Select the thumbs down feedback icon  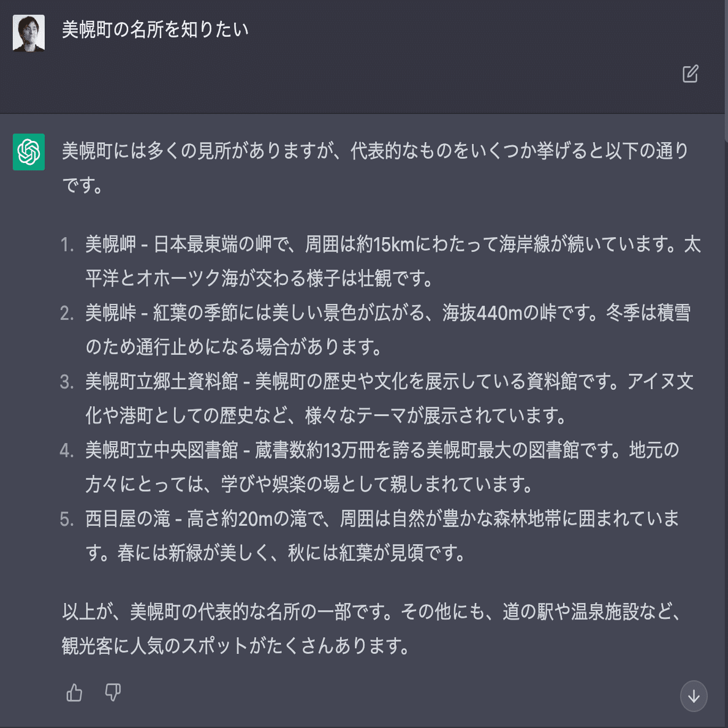(113, 692)
